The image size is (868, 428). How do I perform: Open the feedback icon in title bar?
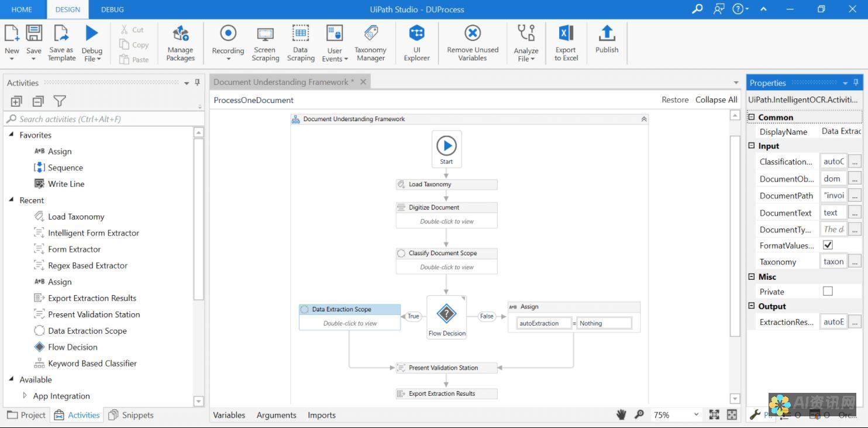tap(718, 9)
